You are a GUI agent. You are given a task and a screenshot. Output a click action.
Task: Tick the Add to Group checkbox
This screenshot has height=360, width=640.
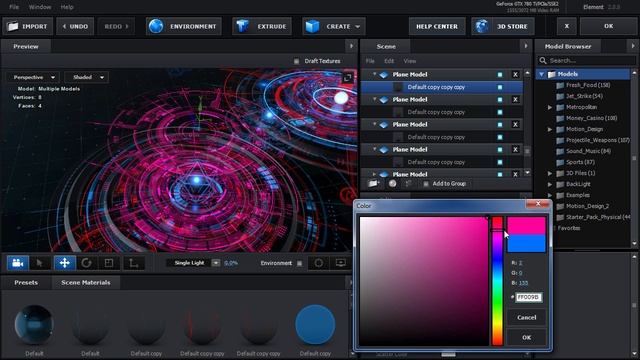(x=426, y=184)
